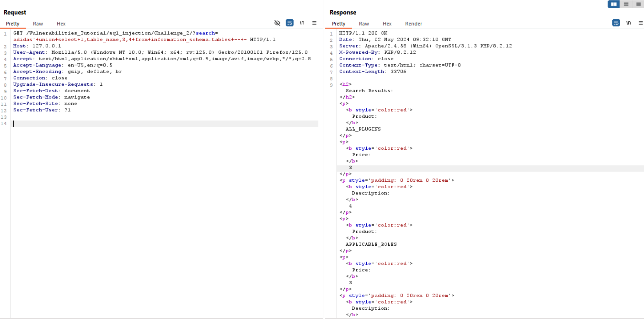Click the highlighted price value 3 line
The image size is (644, 320).
click(490, 168)
